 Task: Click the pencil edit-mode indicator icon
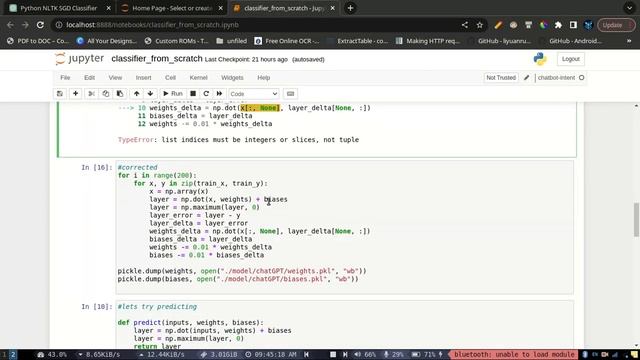tap(527, 78)
